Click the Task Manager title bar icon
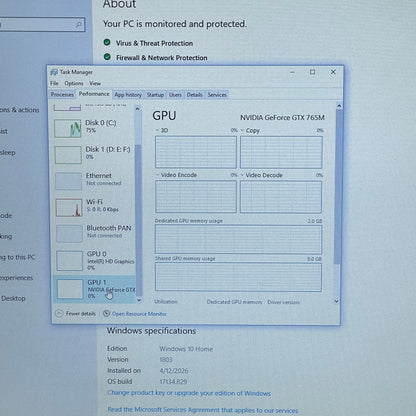 click(x=54, y=72)
